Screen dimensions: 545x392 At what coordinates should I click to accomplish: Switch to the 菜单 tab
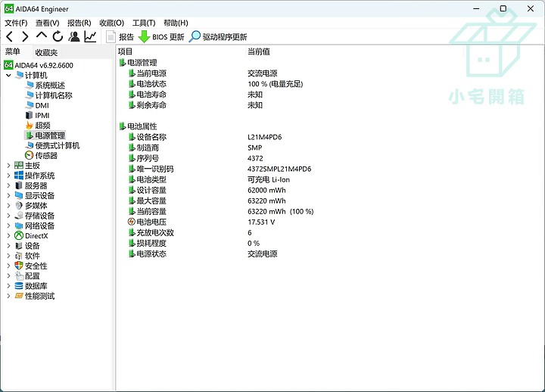coord(13,51)
